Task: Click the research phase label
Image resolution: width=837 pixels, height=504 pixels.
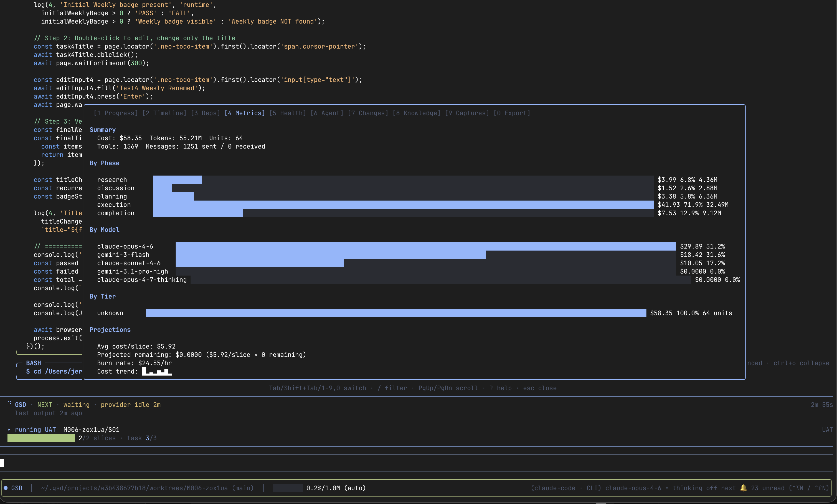Action: coord(112,180)
